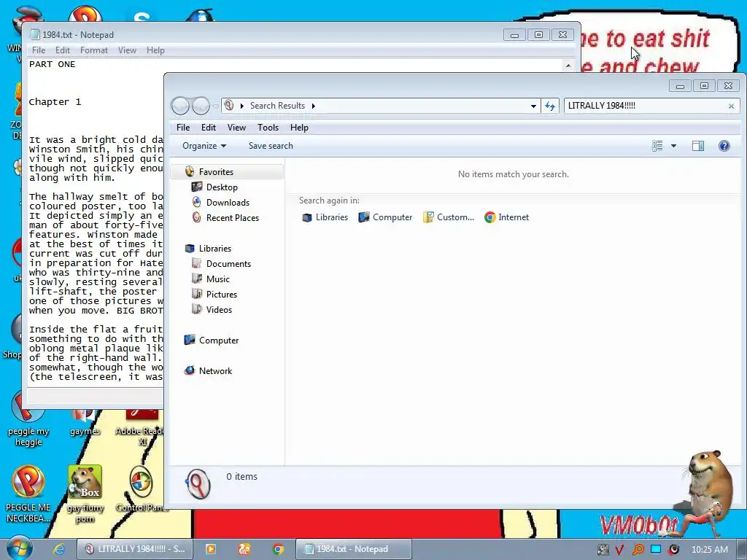Click Save search button
The width and height of the screenshot is (747, 560).
271,146
